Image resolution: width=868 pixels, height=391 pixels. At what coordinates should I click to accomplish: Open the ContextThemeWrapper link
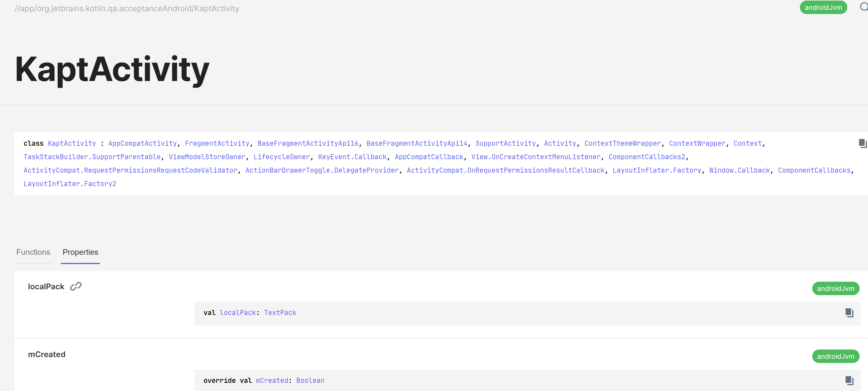(x=622, y=143)
